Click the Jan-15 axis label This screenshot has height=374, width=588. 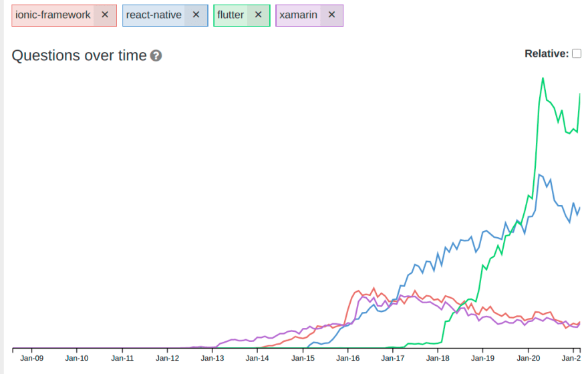[303, 358]
